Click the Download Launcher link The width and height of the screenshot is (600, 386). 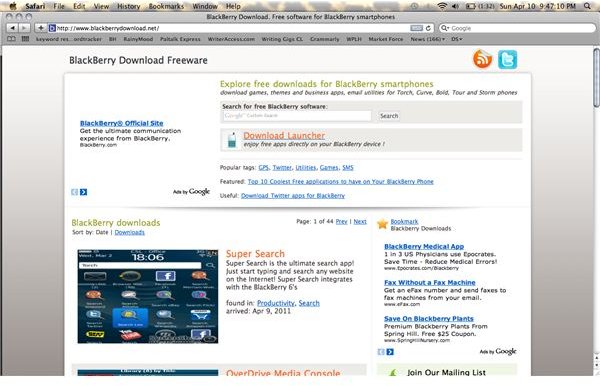tap(284, 135)
